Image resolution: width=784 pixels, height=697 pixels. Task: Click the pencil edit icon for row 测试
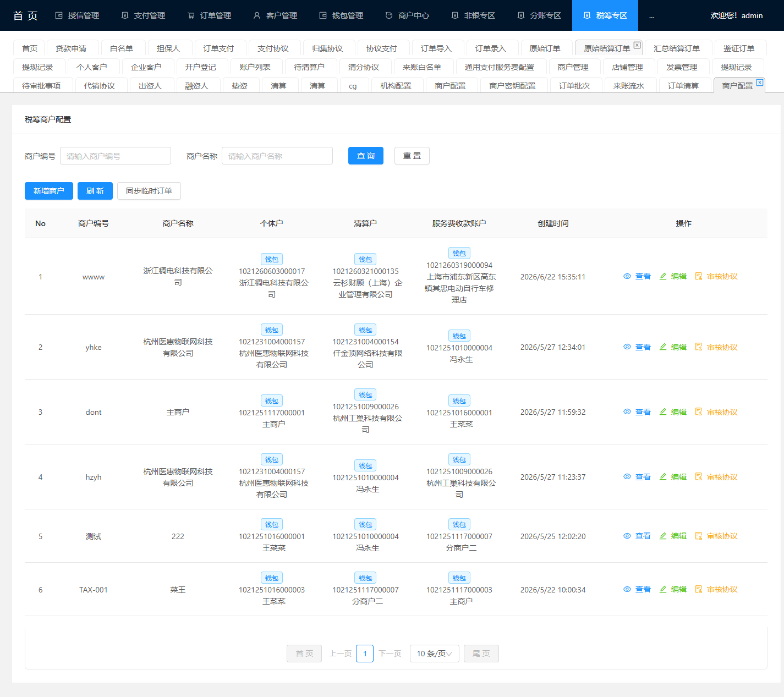[663, 536]
